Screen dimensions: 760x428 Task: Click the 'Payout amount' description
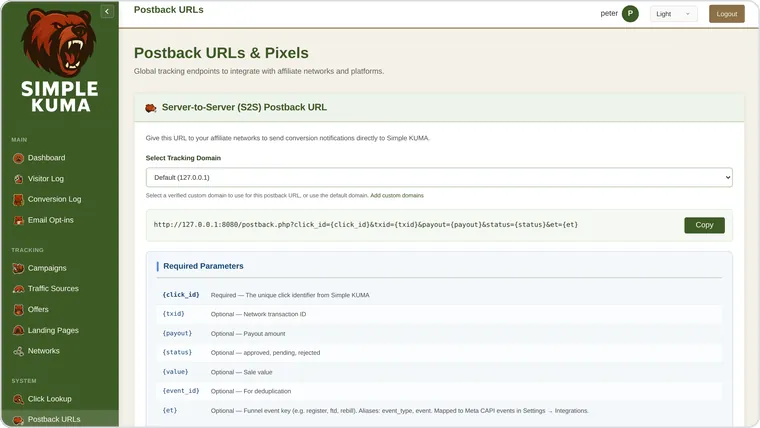pos(264,333)
